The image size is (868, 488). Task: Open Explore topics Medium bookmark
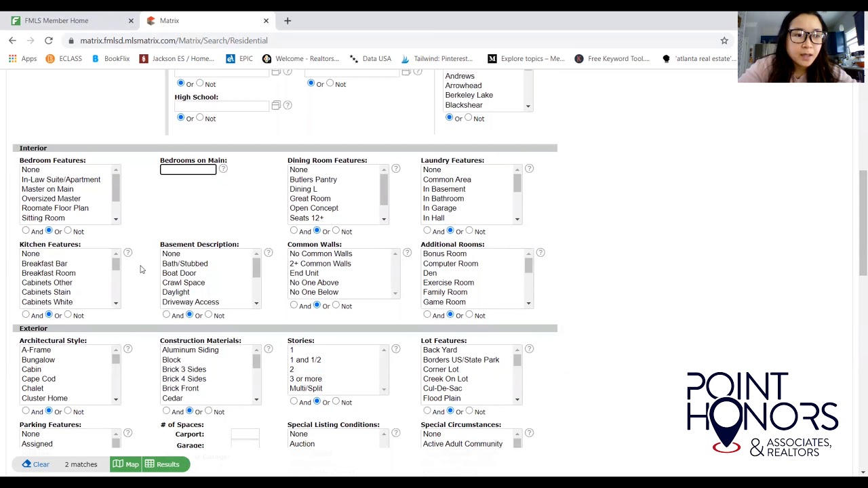coord(526,58)
